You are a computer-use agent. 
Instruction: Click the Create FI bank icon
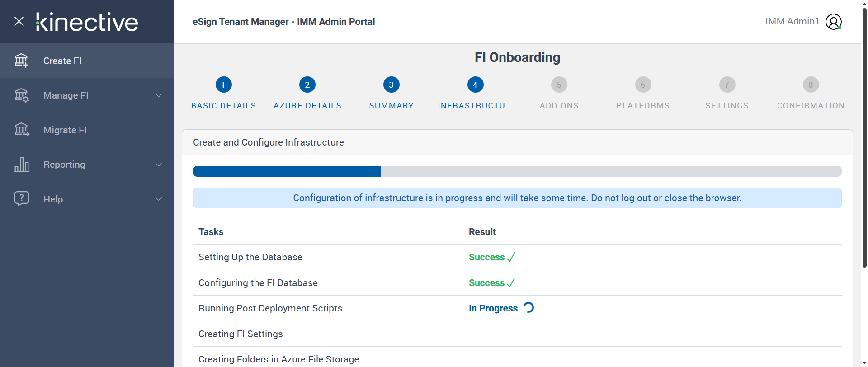[x=21, y=61]
